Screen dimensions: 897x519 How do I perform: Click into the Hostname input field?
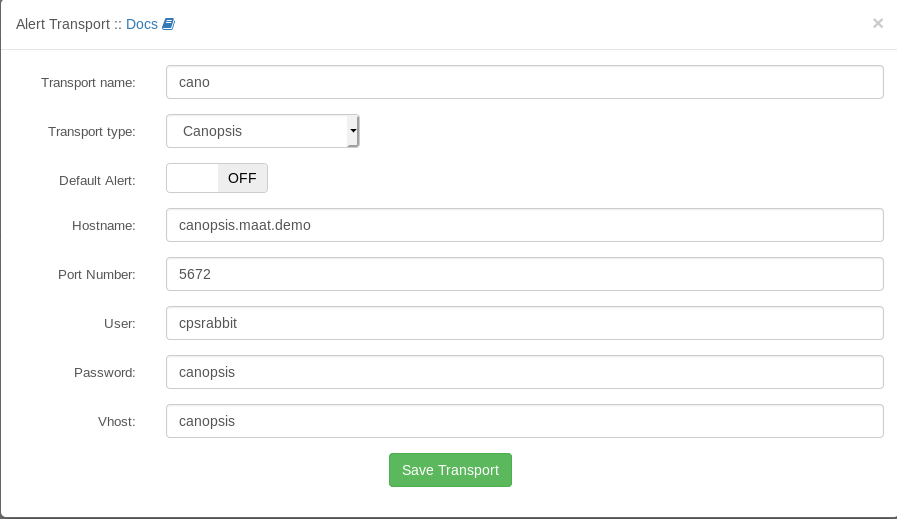[524, 225]
